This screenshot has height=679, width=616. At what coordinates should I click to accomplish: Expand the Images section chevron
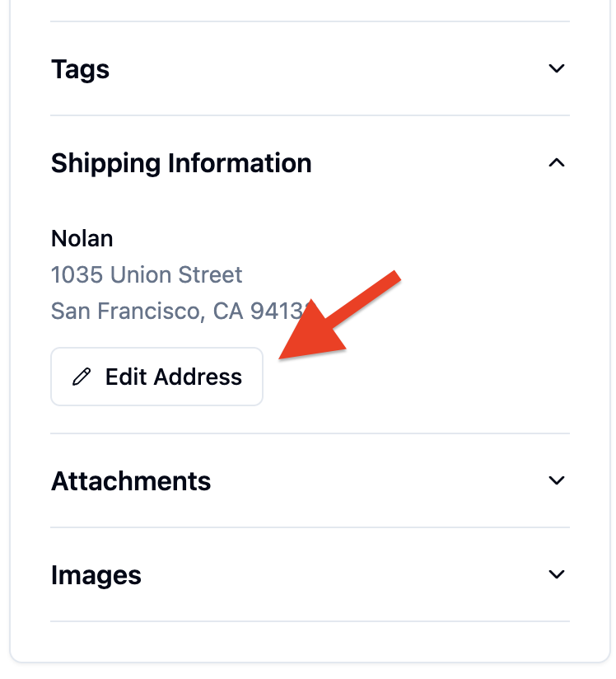pos(556,574)
